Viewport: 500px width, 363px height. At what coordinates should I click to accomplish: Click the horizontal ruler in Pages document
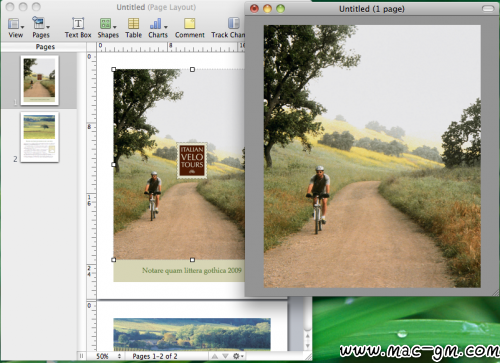coord(171,47)
